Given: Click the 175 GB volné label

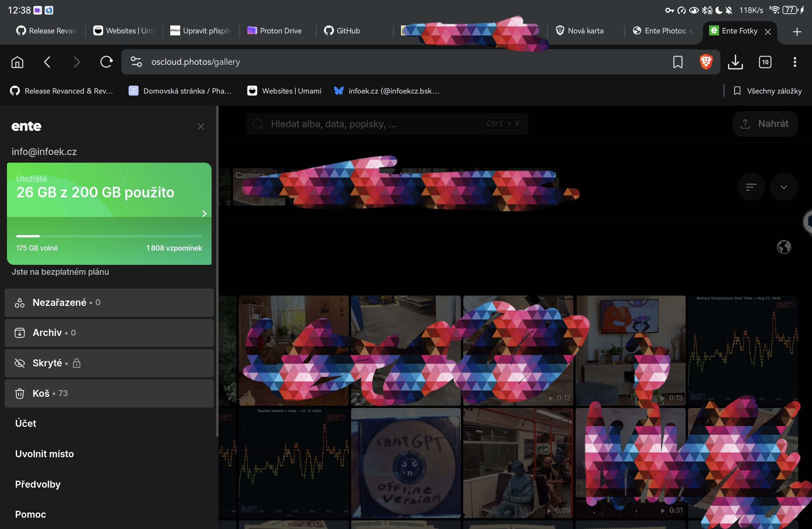Looking at the screenshot, I should (37, 248).
